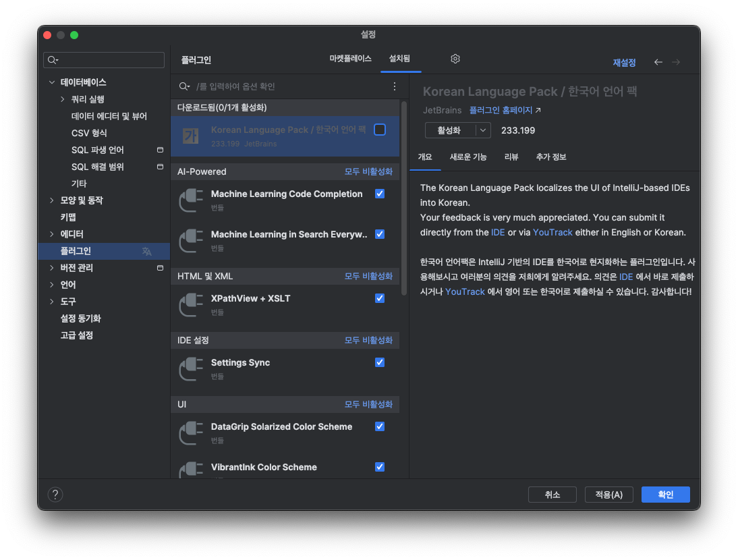Select 기타 under 데이터베이스
This screenshot has height=560, width=738.
[x=79, y=184]
